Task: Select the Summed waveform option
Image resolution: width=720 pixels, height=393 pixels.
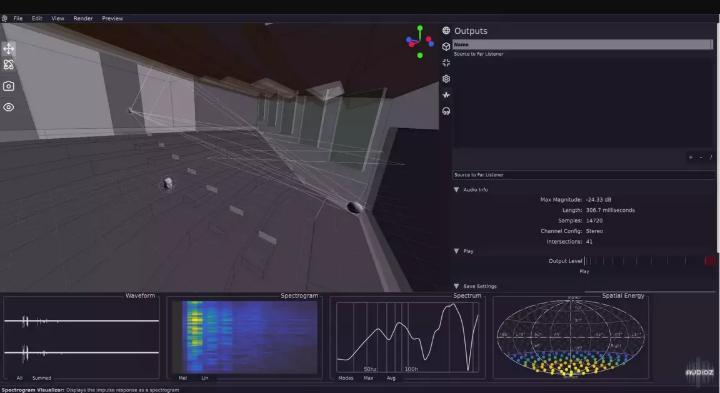Action: 42,378
